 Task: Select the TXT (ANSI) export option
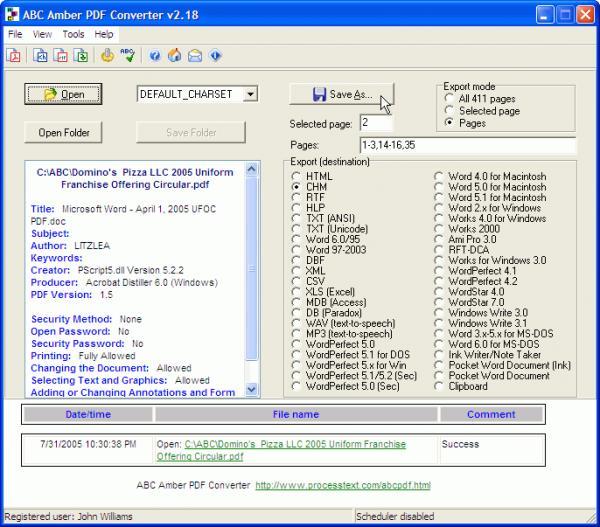[323, 218]
